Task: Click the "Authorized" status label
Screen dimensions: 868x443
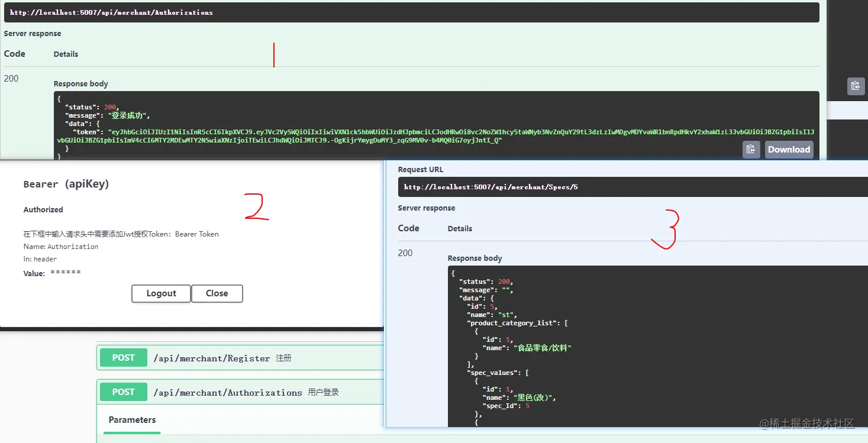Action: click(x=43, y=209)
